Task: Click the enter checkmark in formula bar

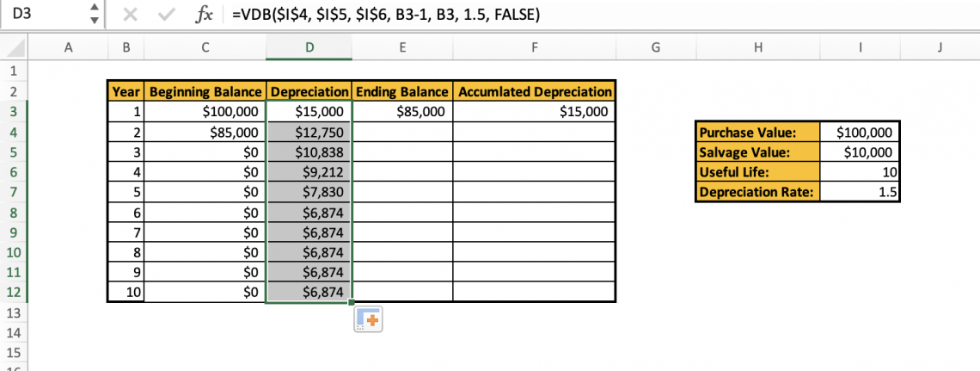Action: click(x=167, y=15)
